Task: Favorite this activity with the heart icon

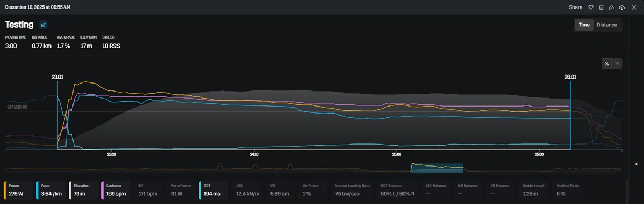Action: point(591,7)
